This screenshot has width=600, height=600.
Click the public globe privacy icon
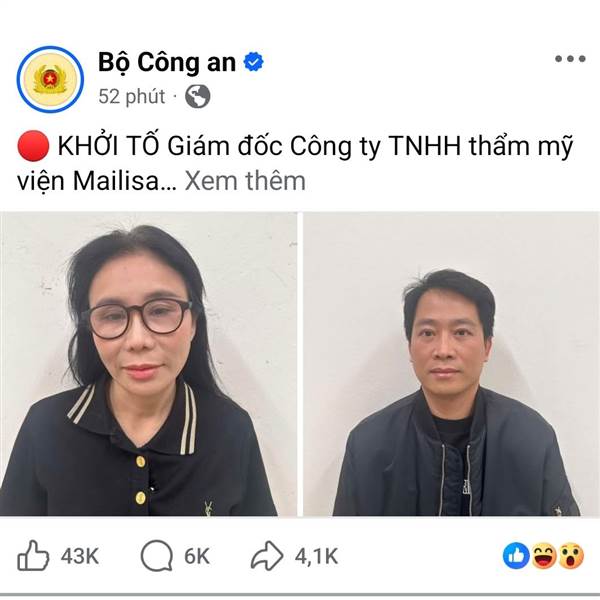pyautogui.click(x=197, y=96)
